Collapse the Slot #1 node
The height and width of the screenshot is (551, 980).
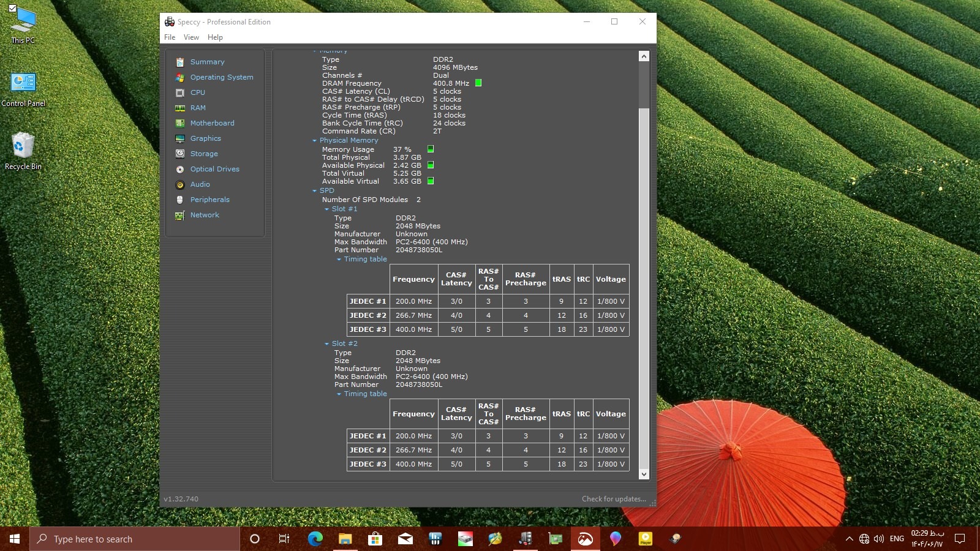(x=326, y=209)
